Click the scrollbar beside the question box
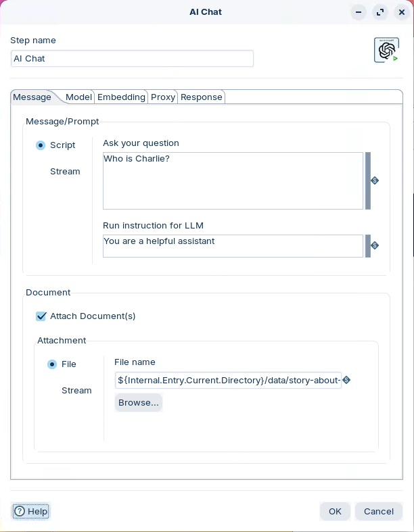The image size is (414, 532). click(x=368, y=180)
